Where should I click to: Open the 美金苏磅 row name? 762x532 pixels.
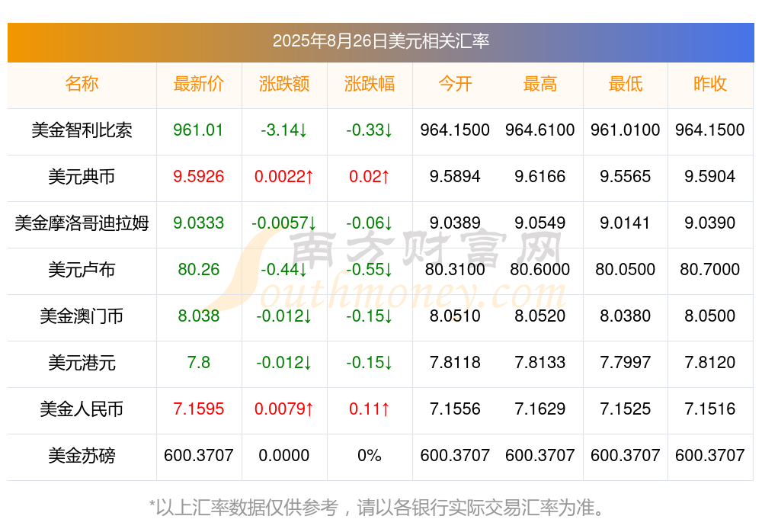click(82, 456)
